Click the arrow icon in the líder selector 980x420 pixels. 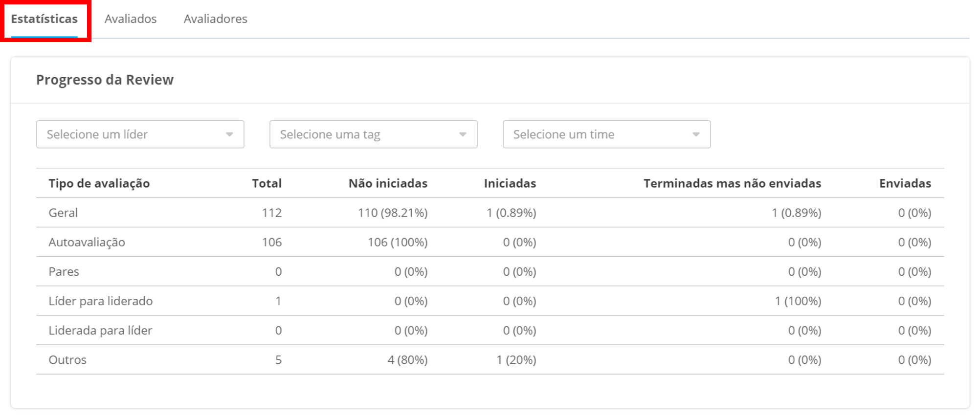229,134
